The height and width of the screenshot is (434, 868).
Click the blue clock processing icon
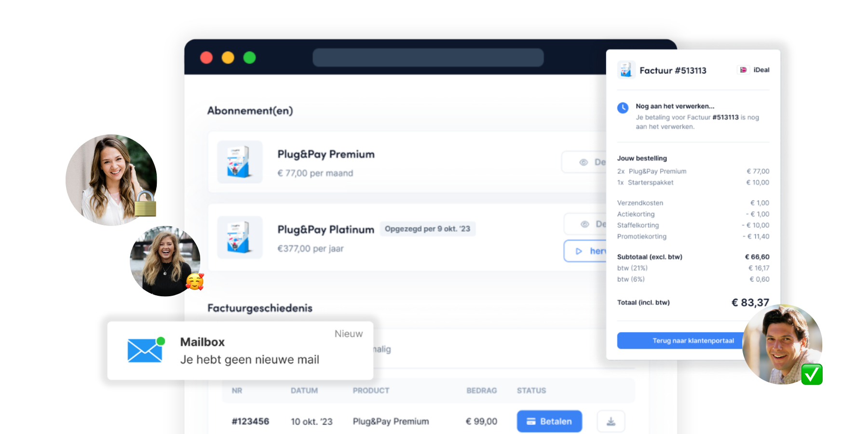[x=623, y=107]
